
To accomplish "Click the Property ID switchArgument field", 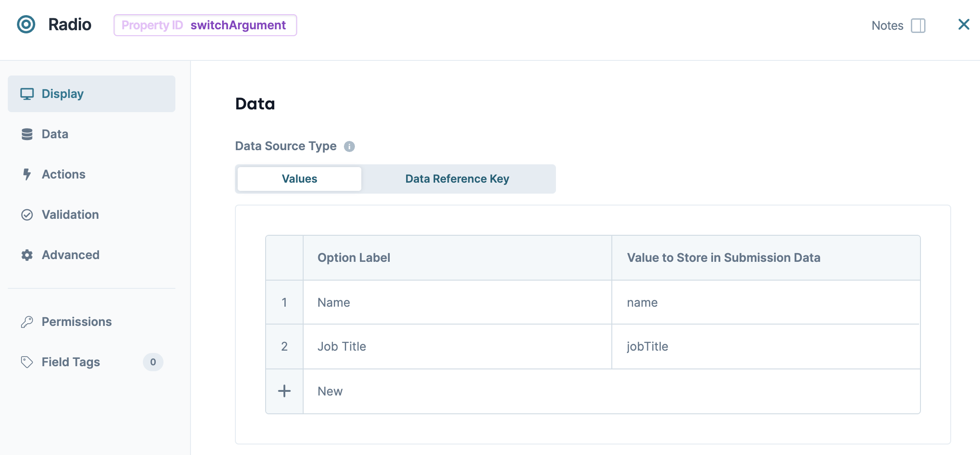I will pos(205,25).
